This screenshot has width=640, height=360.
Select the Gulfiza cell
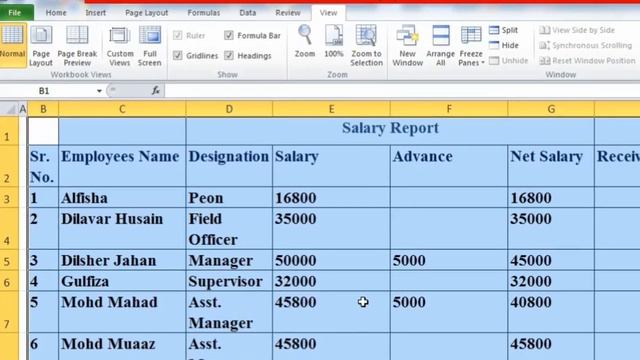(x=122, y=281)
